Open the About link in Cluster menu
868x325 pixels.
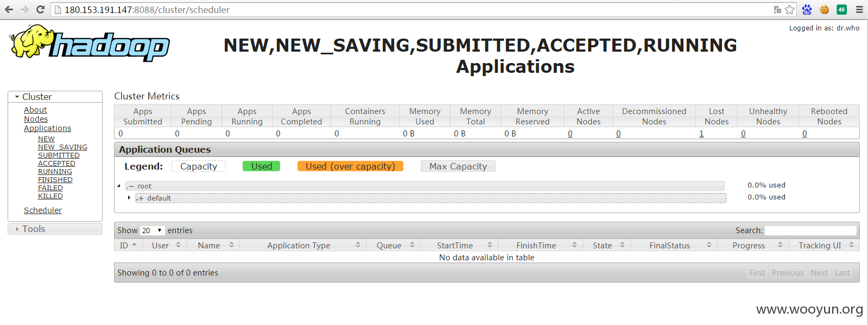[x=35, y=110]
